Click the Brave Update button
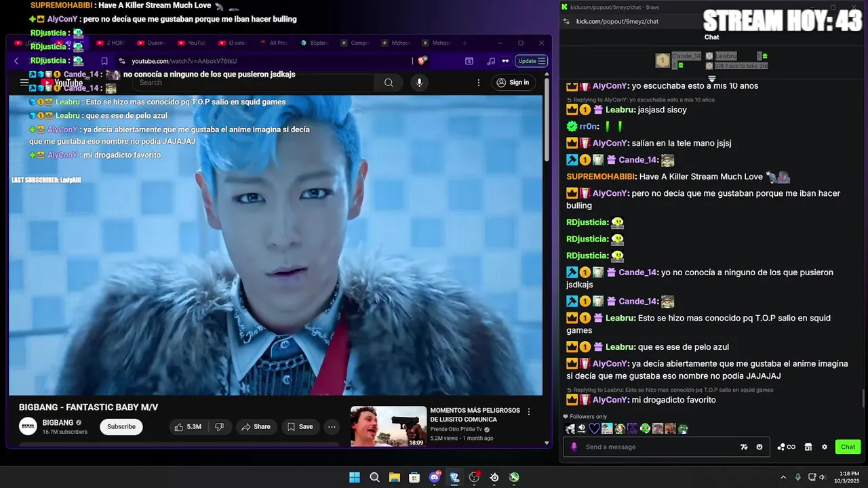Viewport: 868px width, 488px height. [532, 61]
